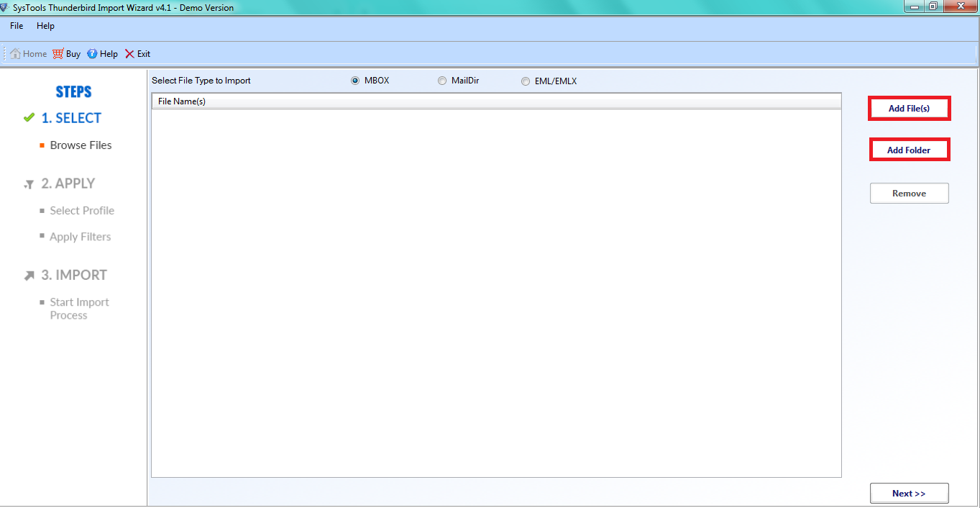The height and width of the screenshot is (508, 980).
Task: Click the Remove button
Action: [x=909, y=194]
